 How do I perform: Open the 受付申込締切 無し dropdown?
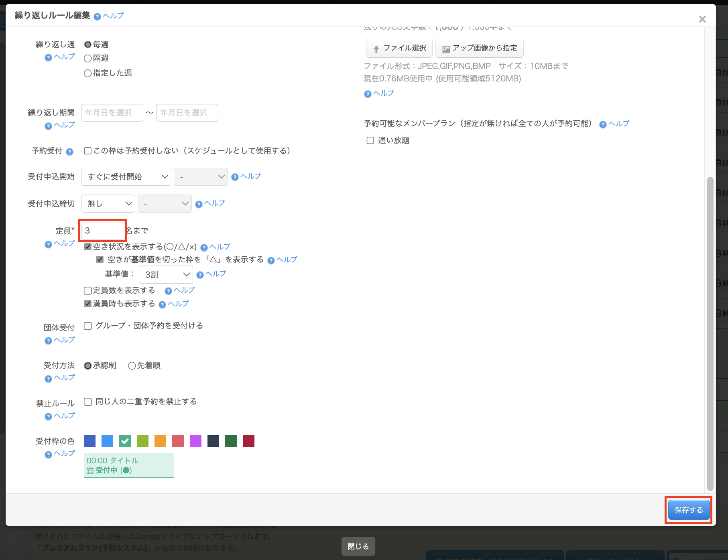[x=108, y=204]
